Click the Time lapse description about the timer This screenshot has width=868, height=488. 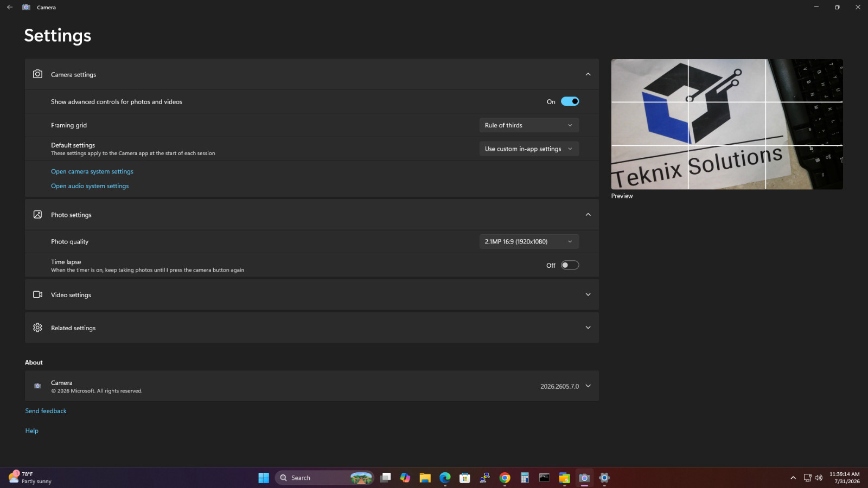[x=148, y=270]
